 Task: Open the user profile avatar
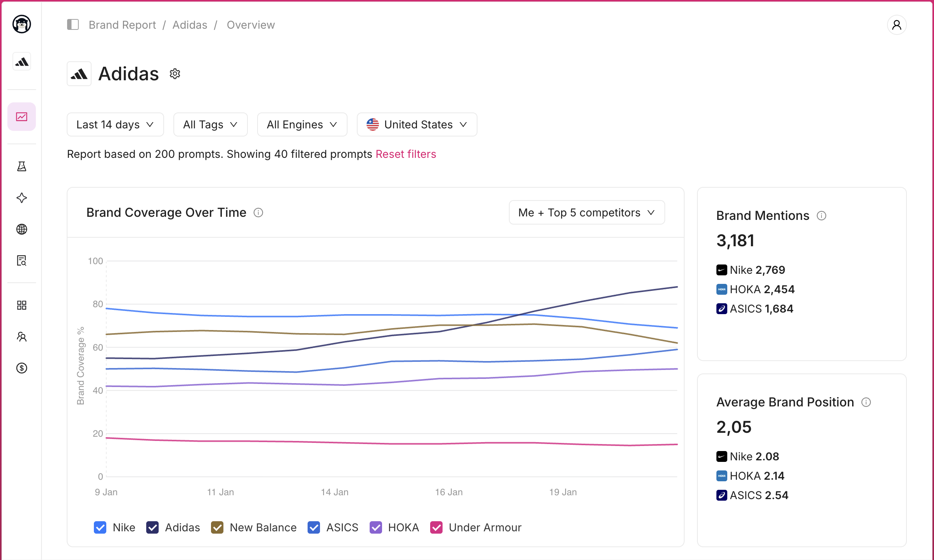click(897, 25)
